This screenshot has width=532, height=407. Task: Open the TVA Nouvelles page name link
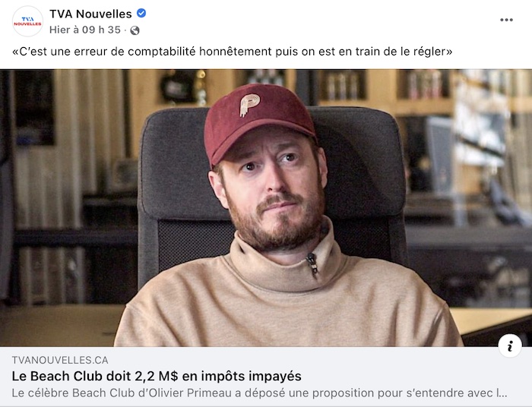[90, 14]
